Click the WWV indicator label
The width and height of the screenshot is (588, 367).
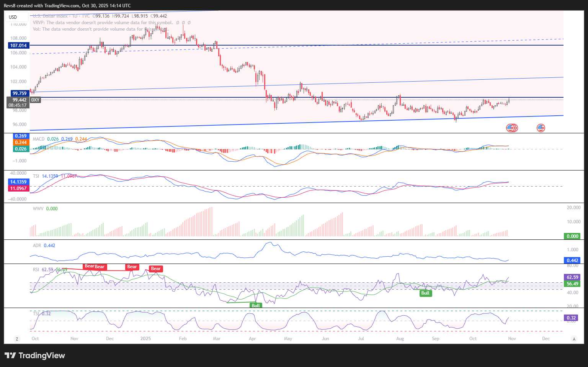coord(38,209)
